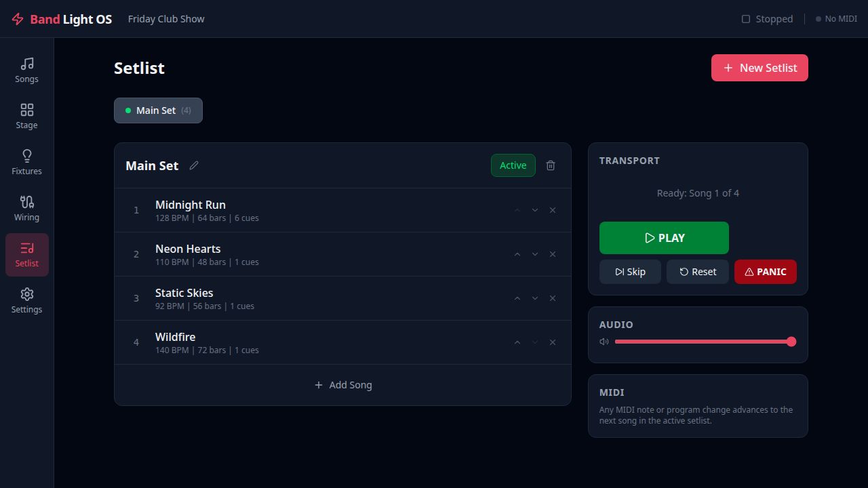Click the Ready: Song 1 of 4 status
868x488 pixels.
coord(698,193)
